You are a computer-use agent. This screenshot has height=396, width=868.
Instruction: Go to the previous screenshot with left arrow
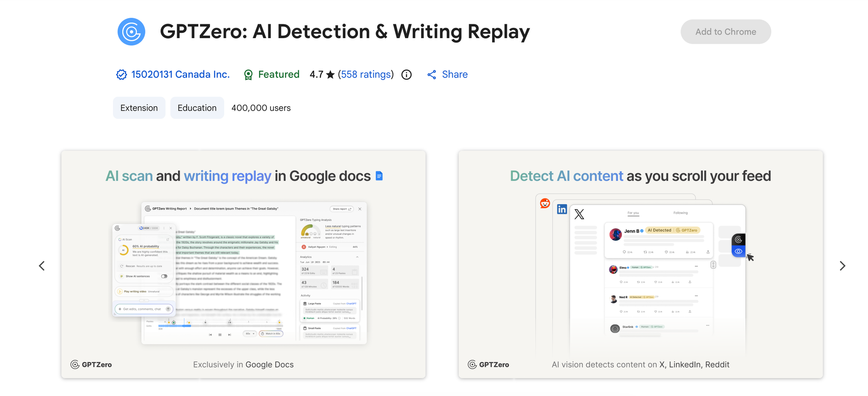click(42, 266)
